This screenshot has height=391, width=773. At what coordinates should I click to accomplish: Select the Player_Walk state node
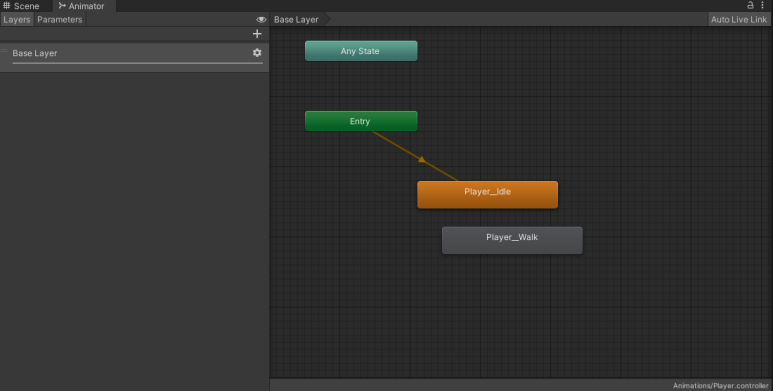512,240
